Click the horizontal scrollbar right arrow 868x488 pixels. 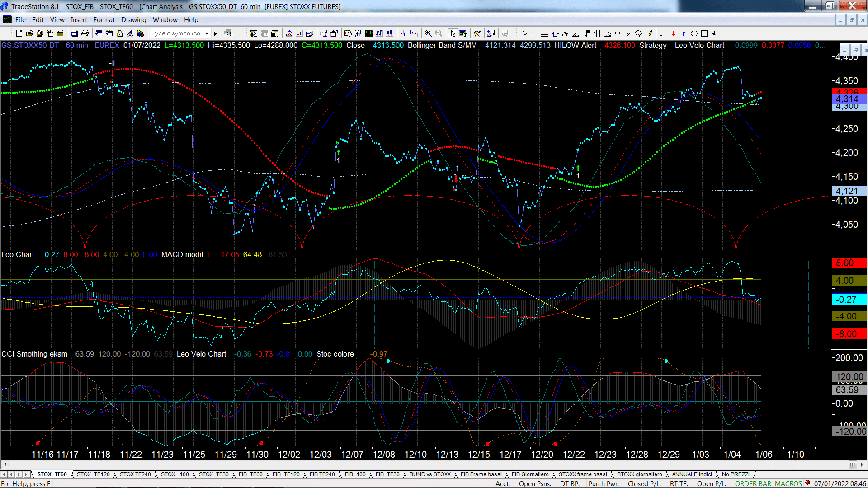(x=862, y=465)
